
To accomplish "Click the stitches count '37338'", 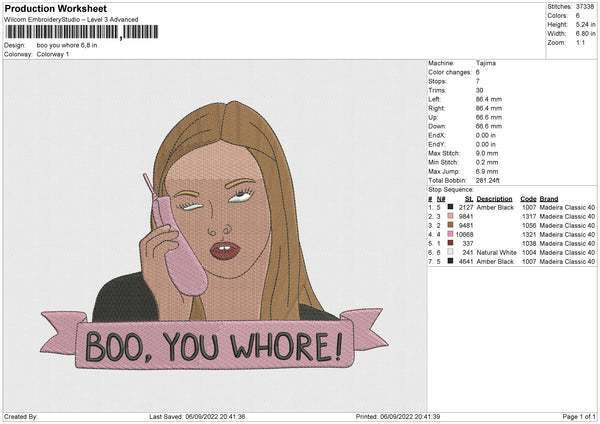I will coord(585,7).
